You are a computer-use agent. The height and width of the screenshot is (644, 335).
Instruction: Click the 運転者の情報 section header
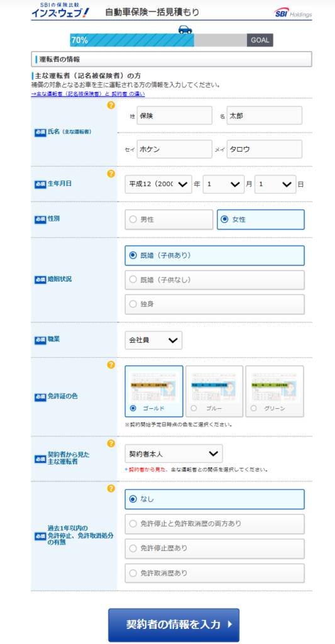click(x=172, y=59)
